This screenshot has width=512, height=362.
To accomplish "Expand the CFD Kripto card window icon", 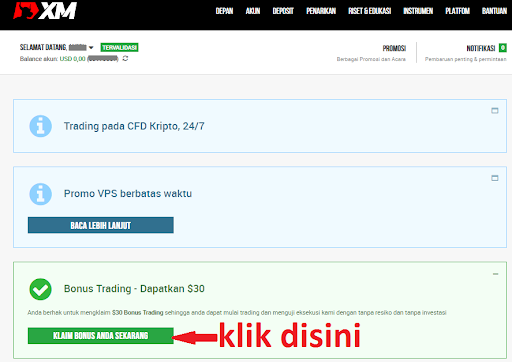I will click(x=495, y=111).
